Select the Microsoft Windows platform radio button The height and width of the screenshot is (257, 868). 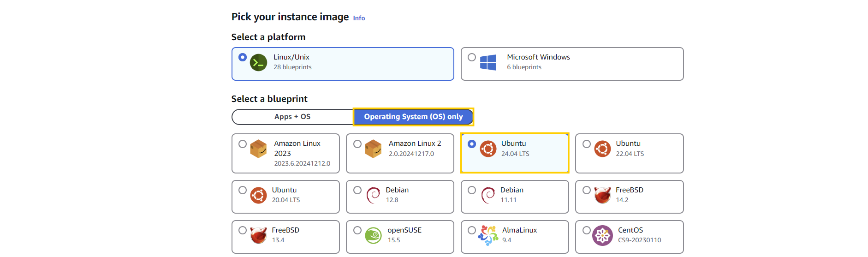[472, 57]
